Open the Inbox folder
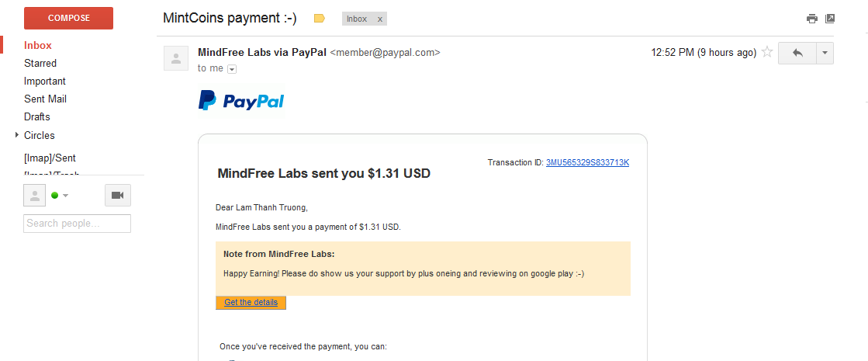The image size is (868, 361). click(38, 46)
